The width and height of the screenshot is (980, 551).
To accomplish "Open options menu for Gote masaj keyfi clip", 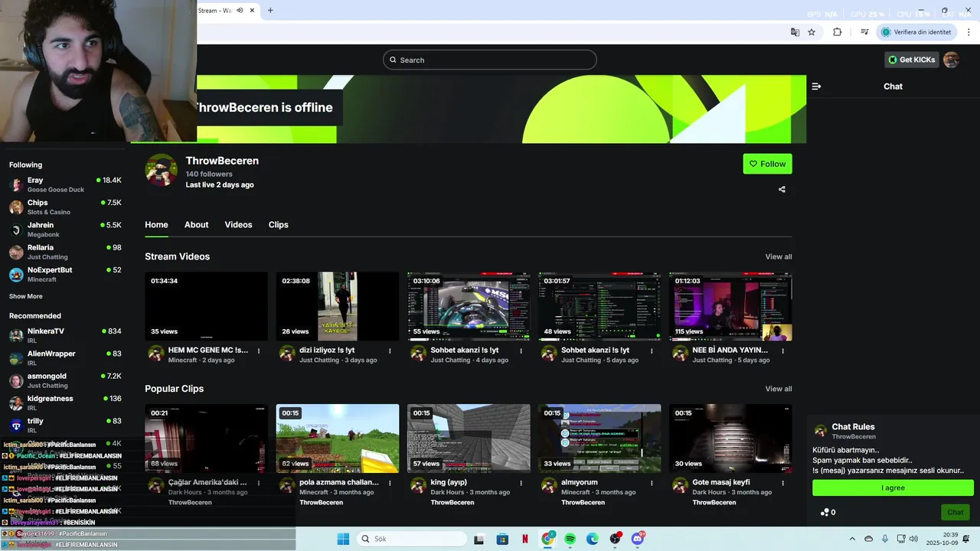I will 782,483.
